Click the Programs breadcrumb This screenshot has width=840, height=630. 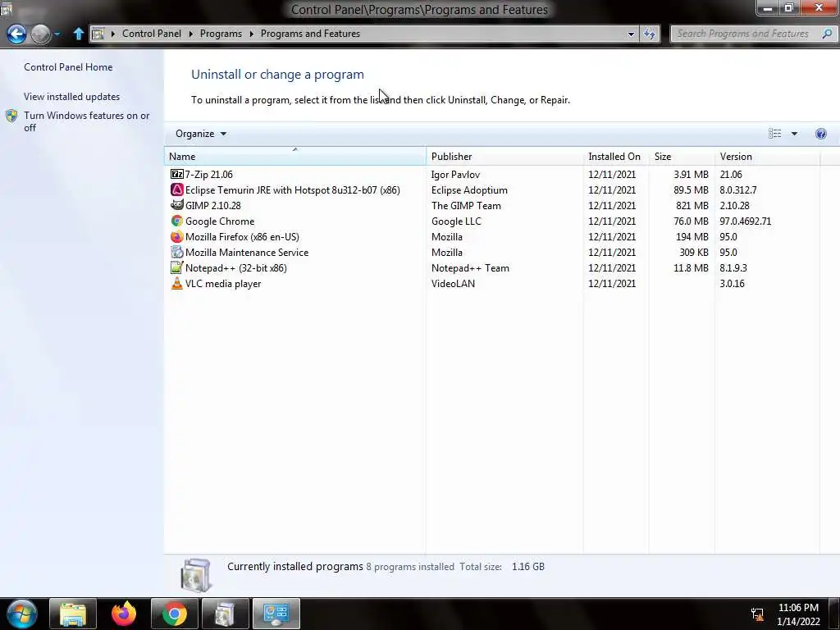221,33
